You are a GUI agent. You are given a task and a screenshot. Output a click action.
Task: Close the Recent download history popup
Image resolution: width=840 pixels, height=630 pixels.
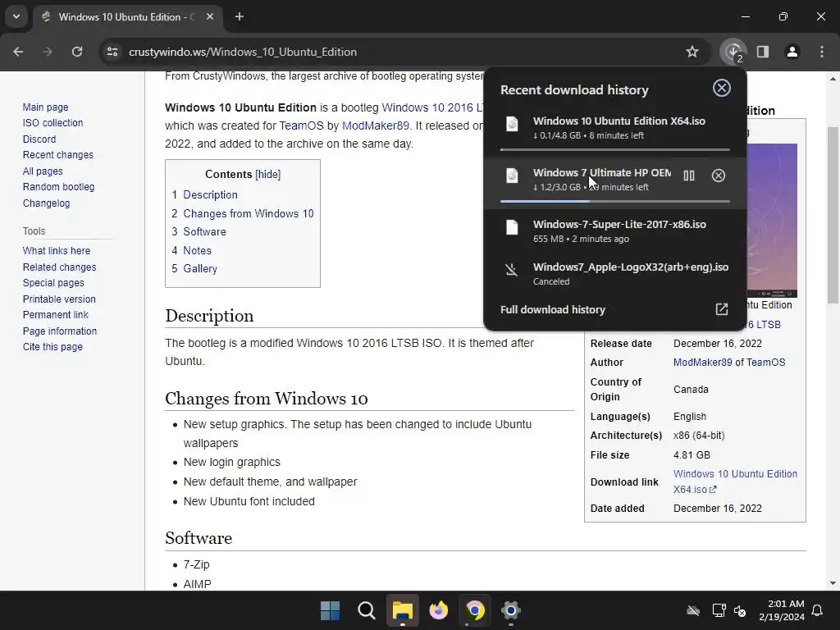click(722, 88)
